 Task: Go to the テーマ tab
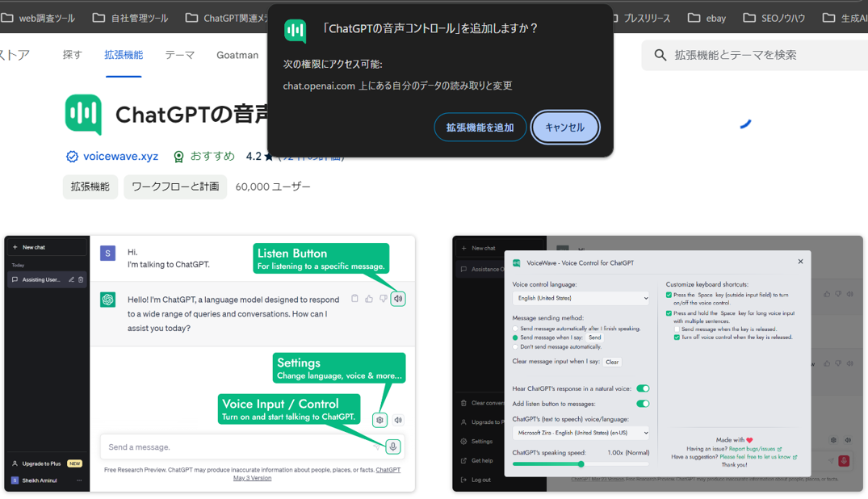tap(180, 55)
